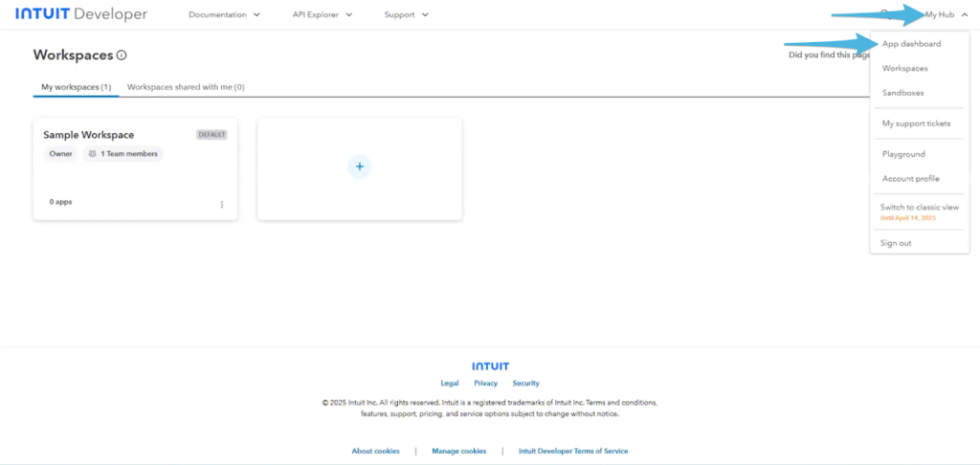Expand the Support dropdown
This screenshot has width=980, height=465.
[x=406, y=15]
